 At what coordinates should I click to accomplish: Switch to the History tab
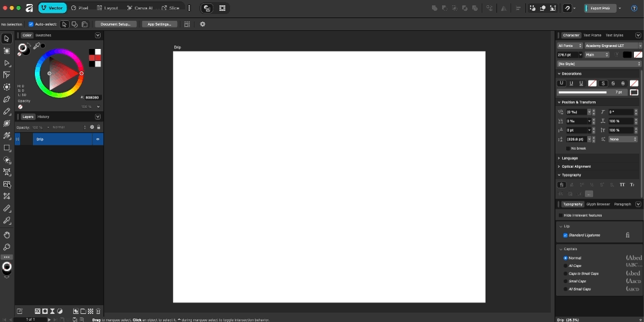pos(43,117)
